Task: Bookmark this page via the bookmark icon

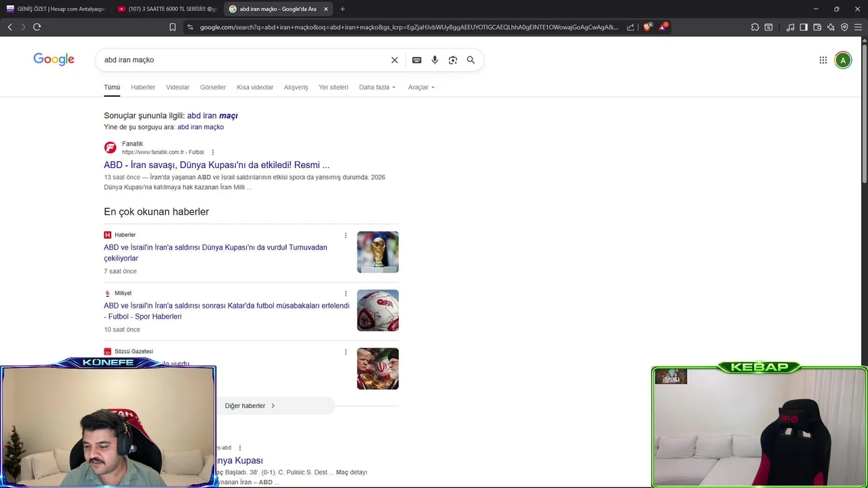Action: (172, 27)
